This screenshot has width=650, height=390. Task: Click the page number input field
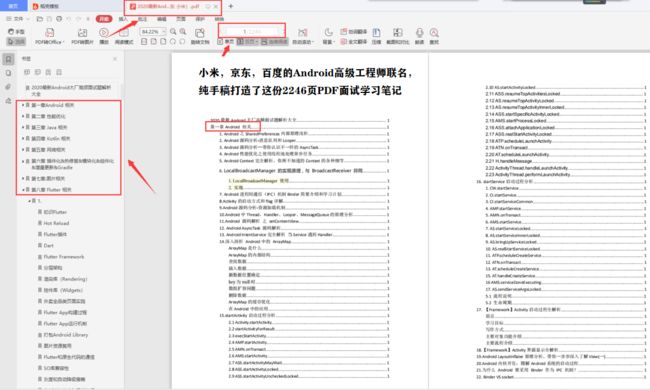point(252,31)
